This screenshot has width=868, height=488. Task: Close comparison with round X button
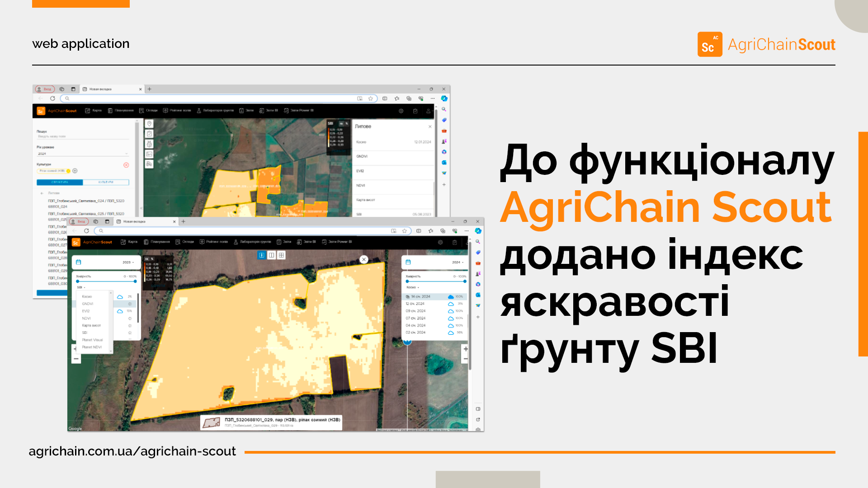[364, 259]
